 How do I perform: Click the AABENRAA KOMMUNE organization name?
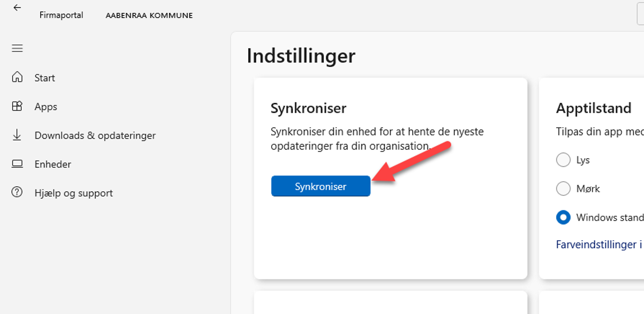coord(149,15)
